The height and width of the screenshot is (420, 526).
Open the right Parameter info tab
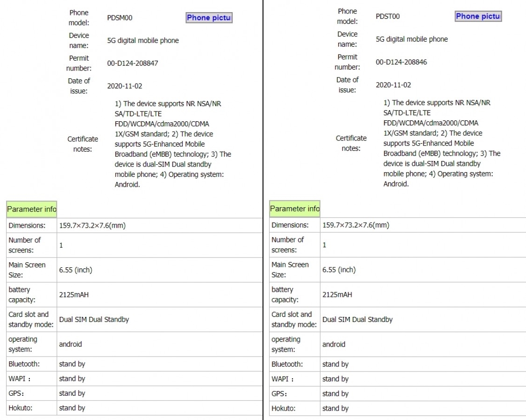tap(295, 209)
